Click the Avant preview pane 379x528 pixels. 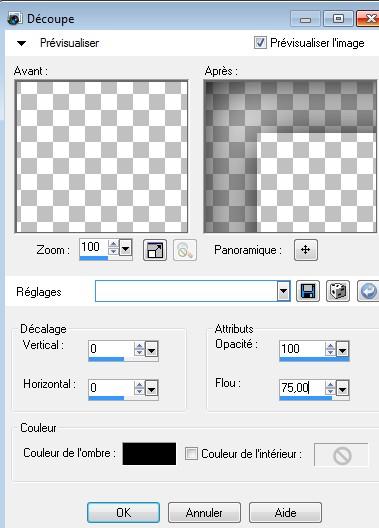click(101, 157)
